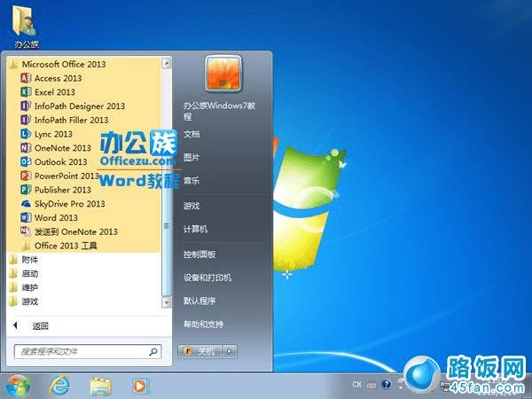532x399 pixels.
Task: Open 设备和打印机
Action: pyautogui.click(x=207, y=278)
